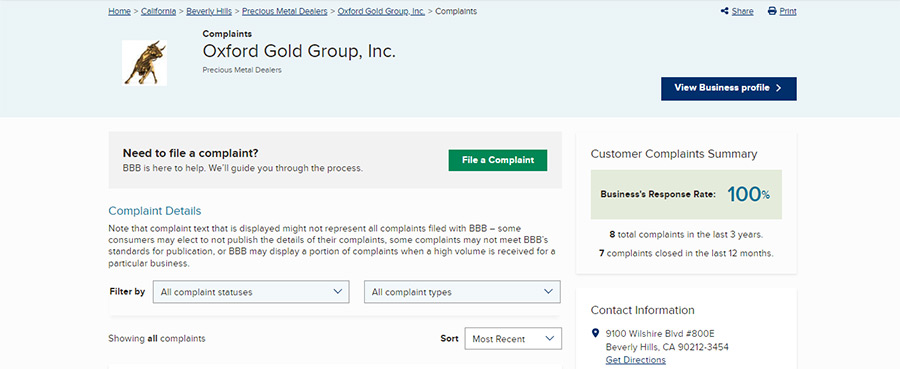Open the All complaint types dropdown

(462, 292)
